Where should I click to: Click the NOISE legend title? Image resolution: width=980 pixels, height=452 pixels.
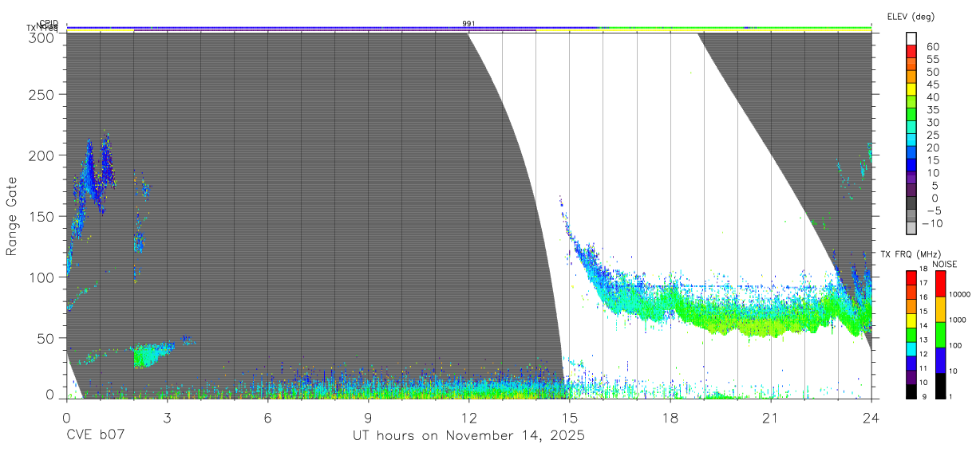click(x=945, y=264)
